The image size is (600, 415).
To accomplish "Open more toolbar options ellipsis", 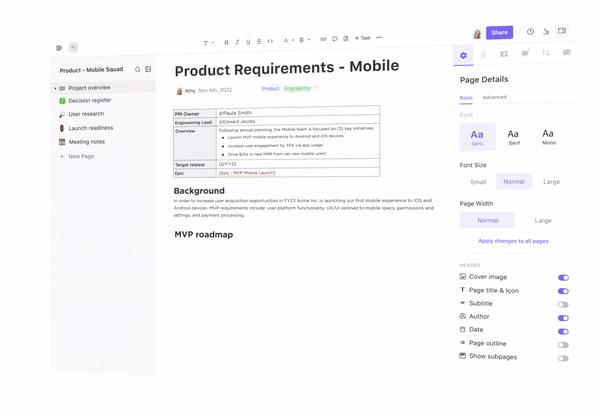I will pyautogui.click(x=379, y=37).
